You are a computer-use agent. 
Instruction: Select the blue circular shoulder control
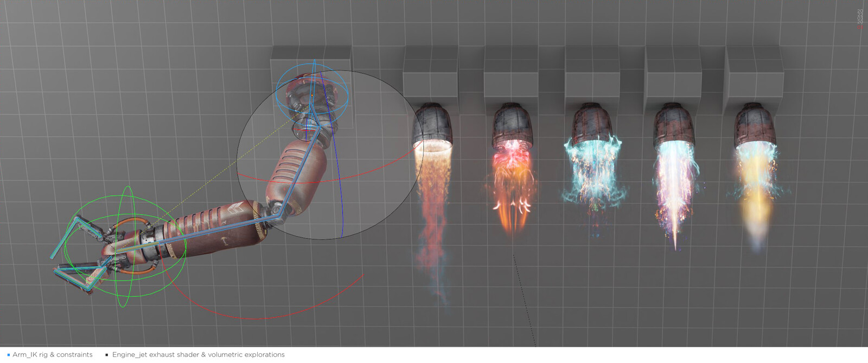312,94
